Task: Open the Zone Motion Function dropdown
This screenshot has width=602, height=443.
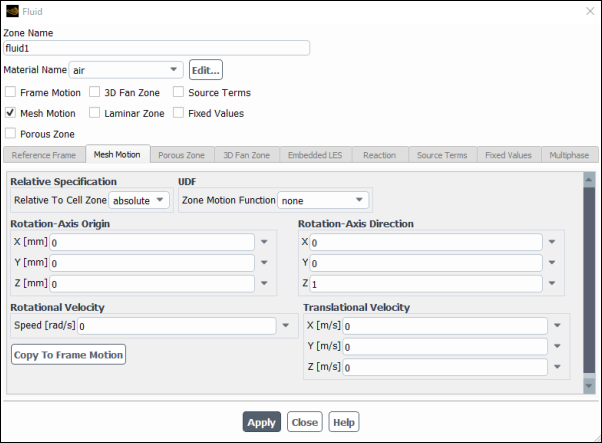Action: click(x=323, y=200)
